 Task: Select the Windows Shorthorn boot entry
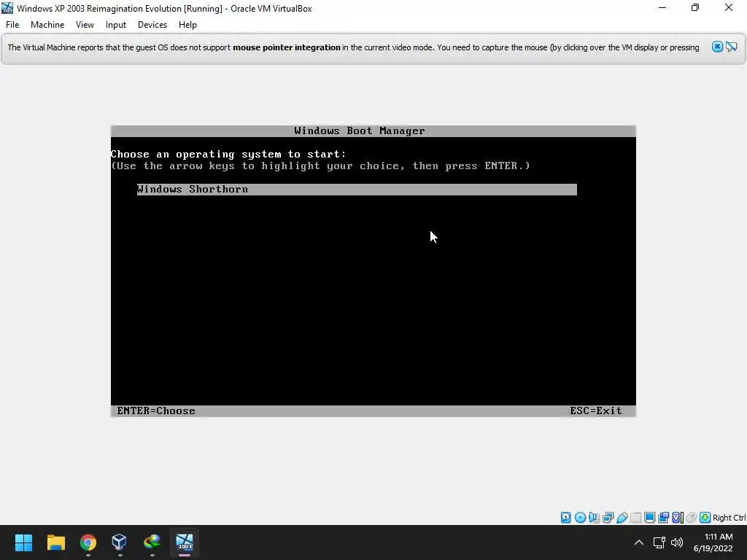(x=357, y=190)
